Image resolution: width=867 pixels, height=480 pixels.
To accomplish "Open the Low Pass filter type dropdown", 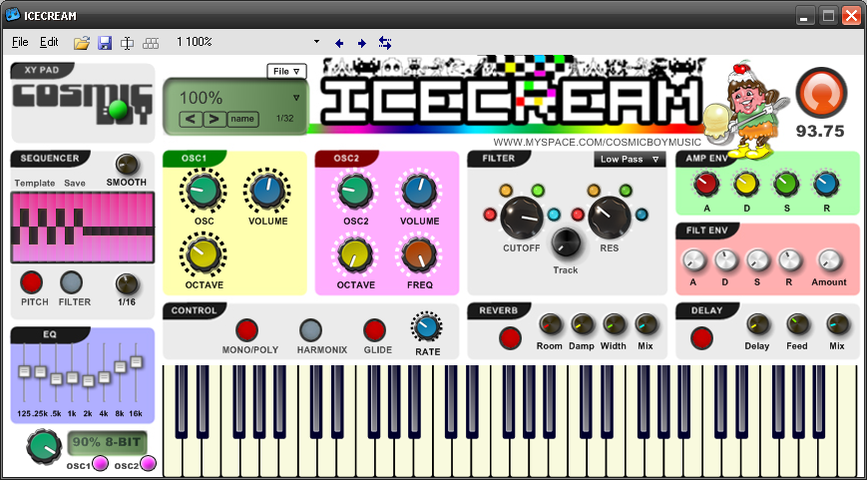I will [629, 159].
